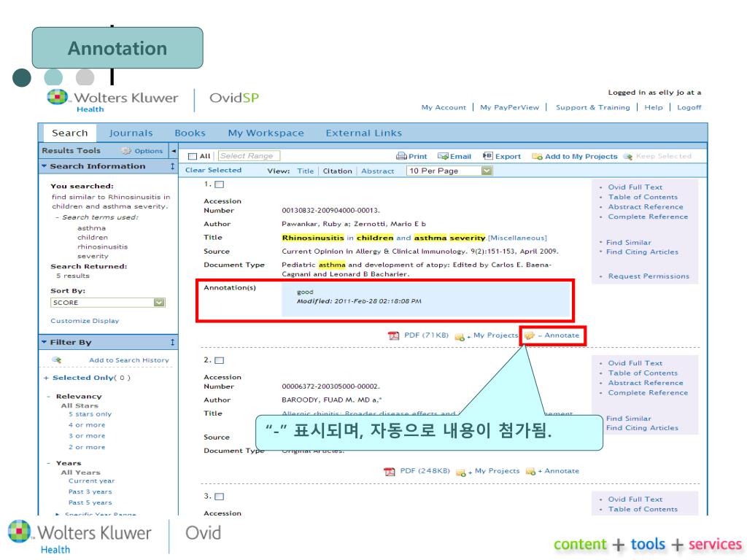Filter by 4 or more stars

87,425
